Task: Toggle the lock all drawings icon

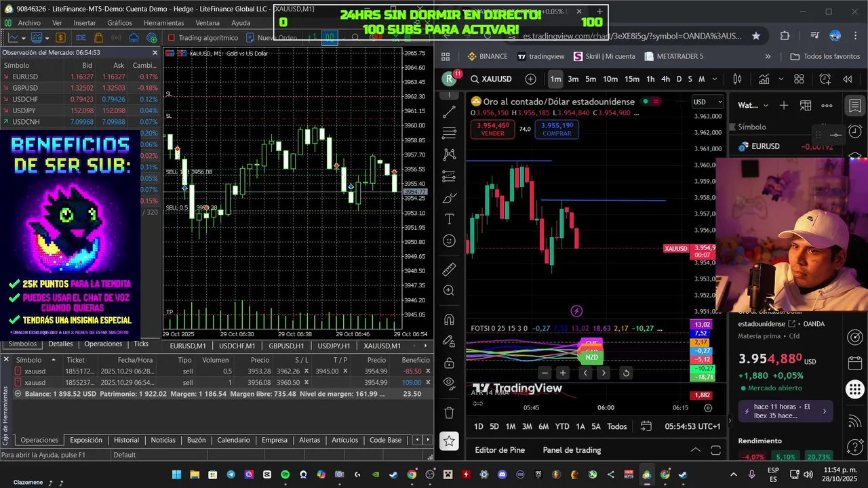Action: [x=449, y=363]
